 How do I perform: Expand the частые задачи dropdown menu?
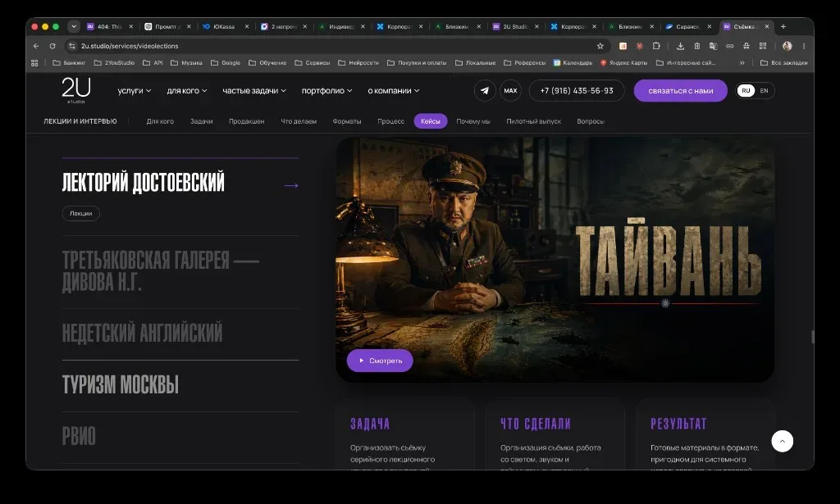click(x=254, y=90)
